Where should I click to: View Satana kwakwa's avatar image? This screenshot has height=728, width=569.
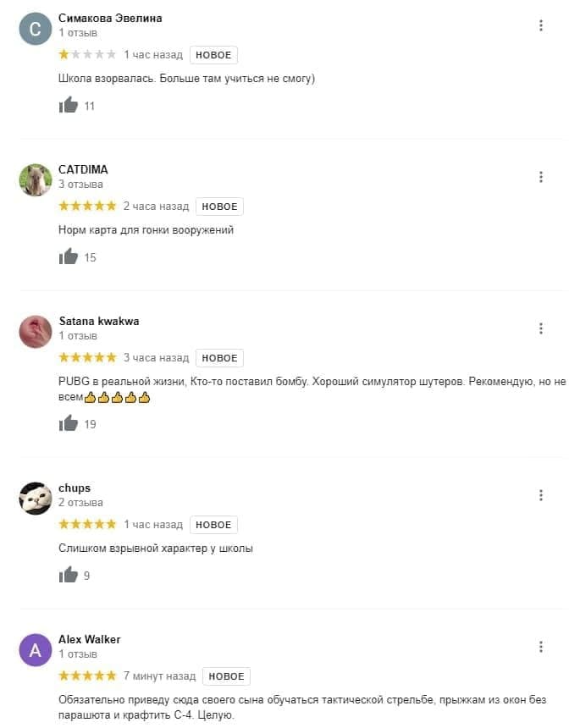click(36, 332)
